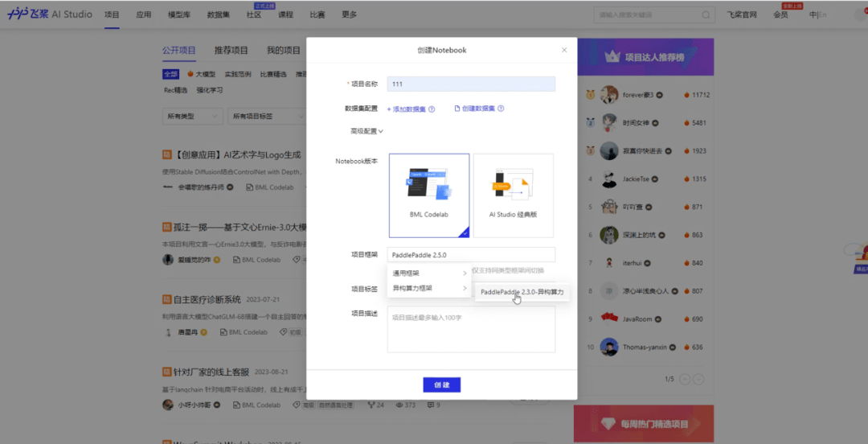Open 数据集 in top navigation
The image size is (868, 444).
(218, 15)
